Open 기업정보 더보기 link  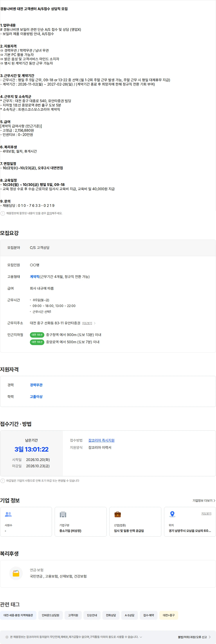click(204, 500)
